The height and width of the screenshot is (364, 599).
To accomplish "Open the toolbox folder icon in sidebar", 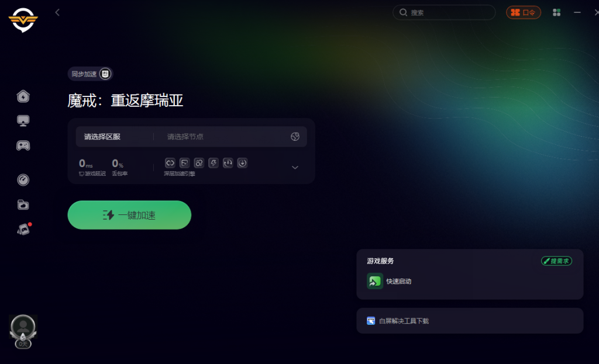I will coord(23,205).
